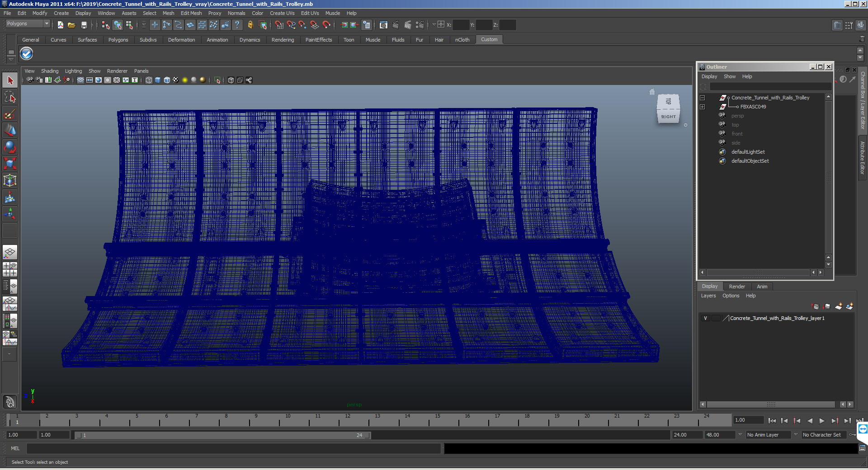
Task: Open the input field mode dropdown arrow
Action: (434, 24)
